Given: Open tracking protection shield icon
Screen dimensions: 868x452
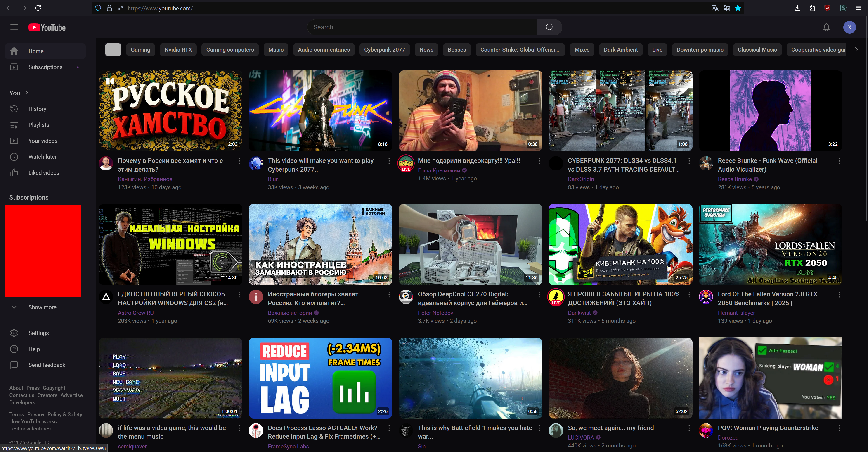Looking at the screenshot, I should pos(98,8).
